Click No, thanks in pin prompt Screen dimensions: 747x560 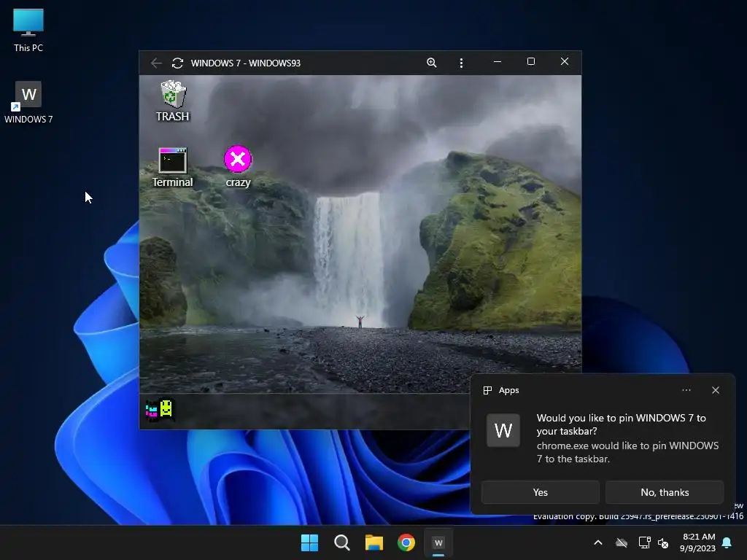pos(665,492)
